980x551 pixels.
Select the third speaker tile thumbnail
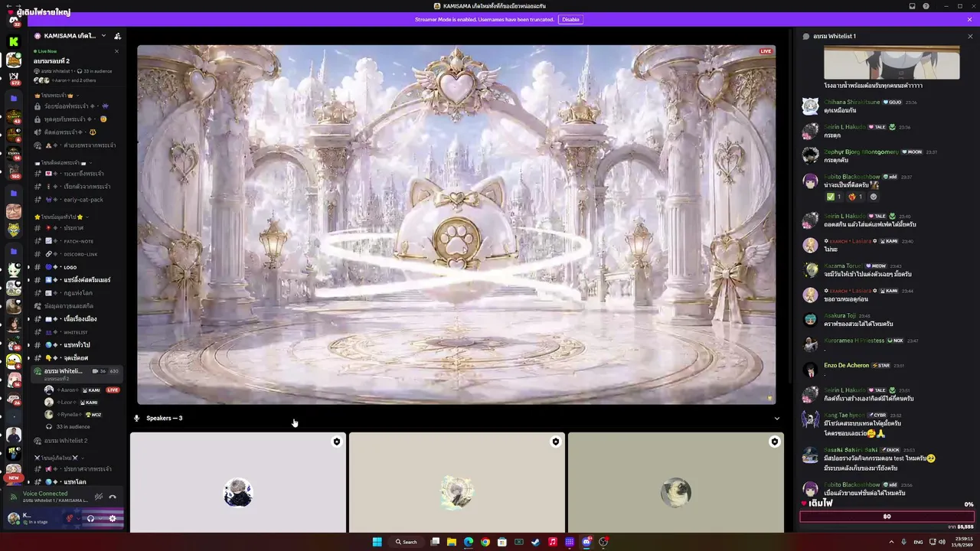pyautogui.click(x=676, y=482)
